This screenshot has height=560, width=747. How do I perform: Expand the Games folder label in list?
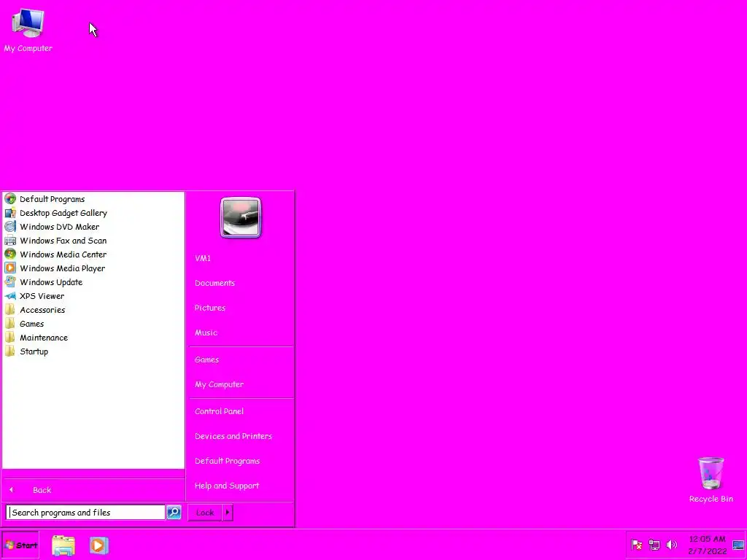click(x=32, y=324)
